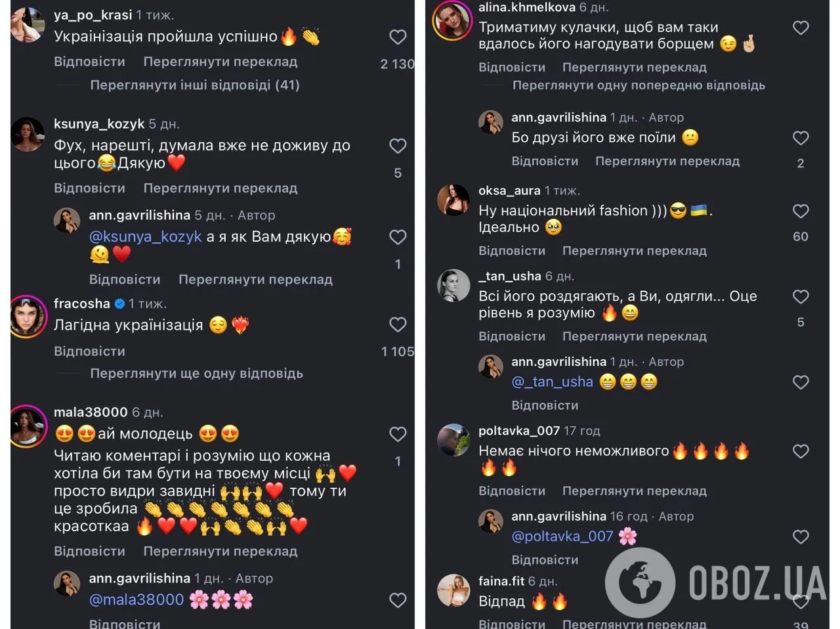This screenshot has width=840, height=629.
Task: Expand 'Переглянути одну попередню відповідь'
Action: [x=639, y=85]
